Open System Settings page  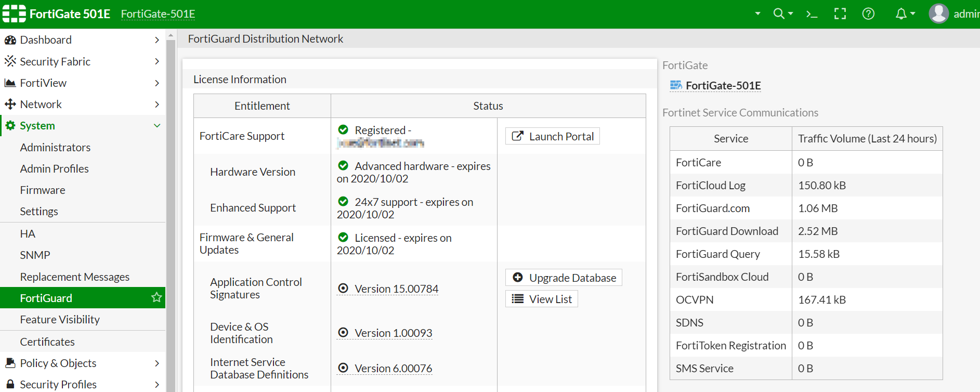click(x=39, y=211)
